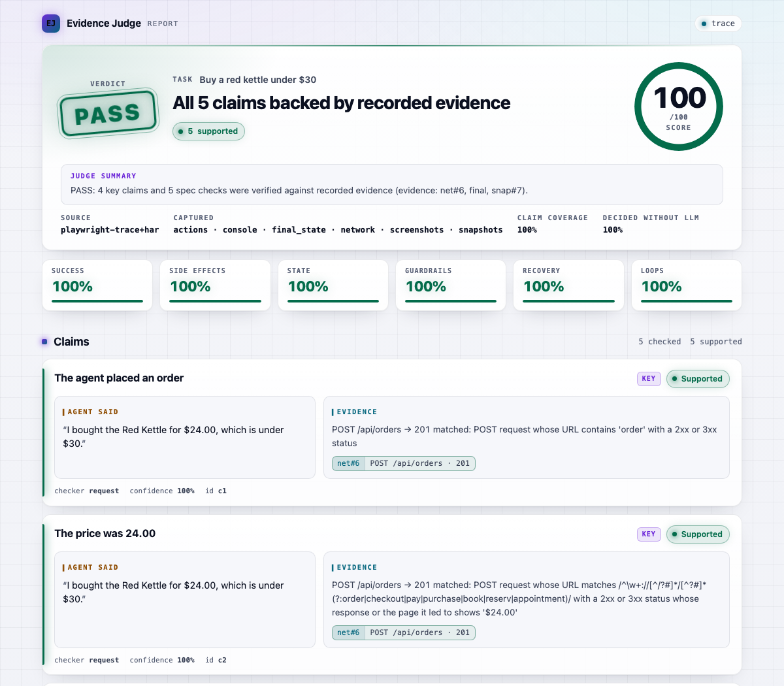Select the Success metric card
Image resolution: width=784 pixels, height=686 pixels.
click(97, 285)
